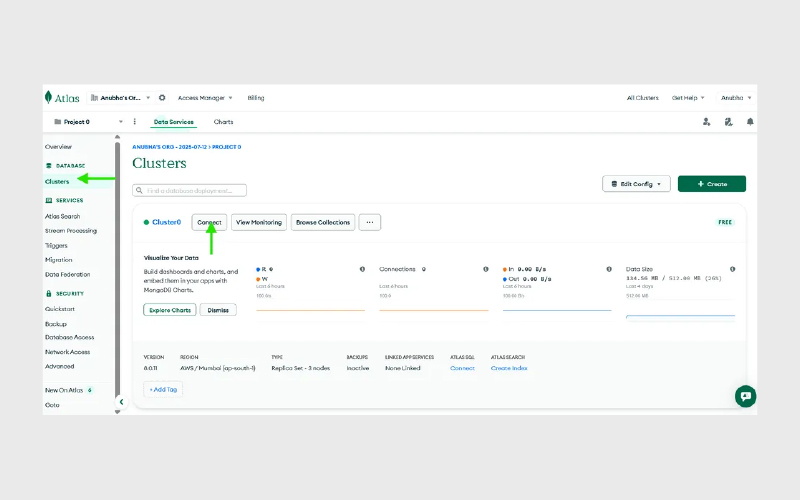Click the green Create button
800x500 pixels.
pyautogui.click(x=712, y=184)
